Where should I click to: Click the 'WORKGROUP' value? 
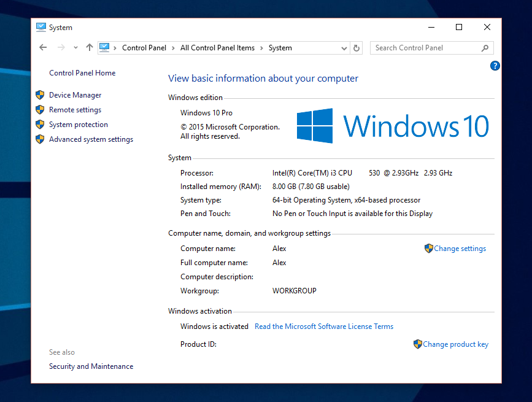pos(294,291)
